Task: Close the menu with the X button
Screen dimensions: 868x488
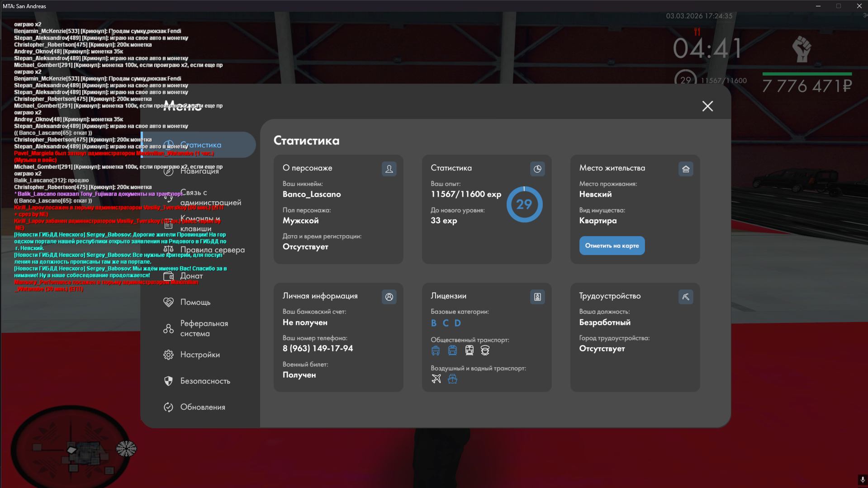Action: (x=707, y=106)
